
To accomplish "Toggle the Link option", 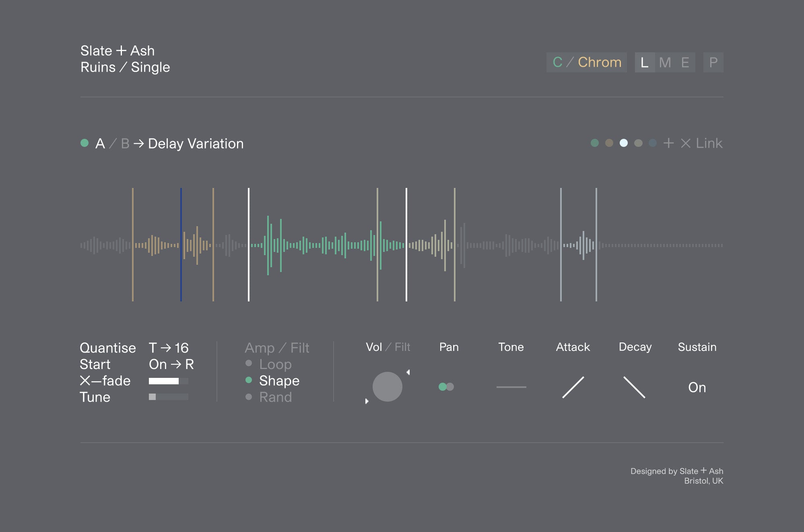I will click(x=709, y=143).
